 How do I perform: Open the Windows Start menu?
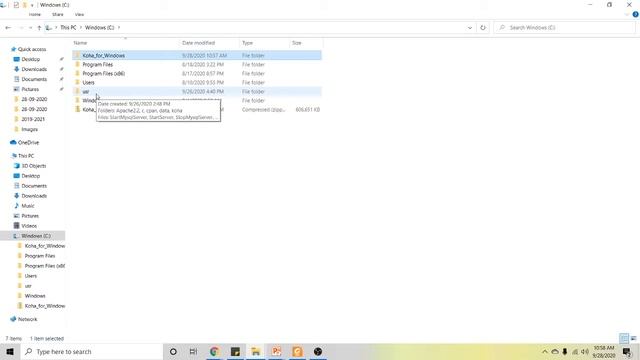tap(10, 351)
